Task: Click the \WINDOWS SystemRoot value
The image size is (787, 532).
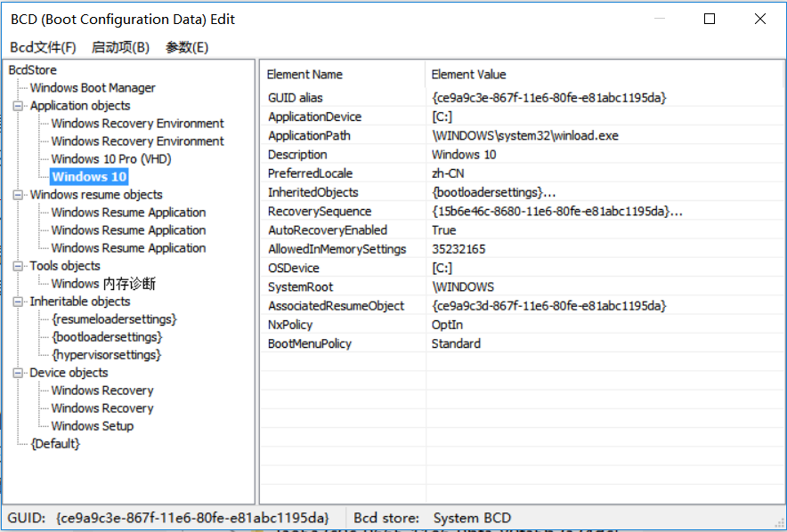Action: pyautogui.click(x=463, y=287)
